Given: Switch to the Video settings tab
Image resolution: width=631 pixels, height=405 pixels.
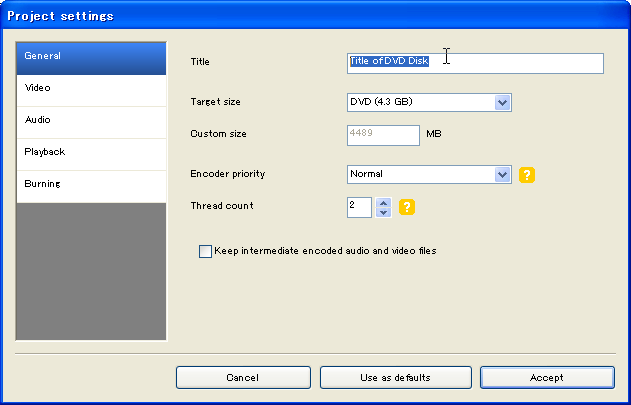Looking at the screenshot, I should point(91,89).
